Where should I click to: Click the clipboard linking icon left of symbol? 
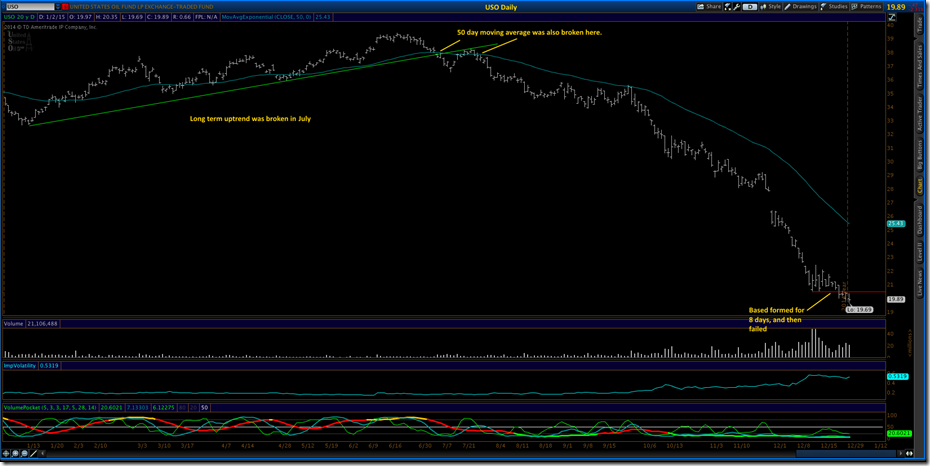point(3,7)
